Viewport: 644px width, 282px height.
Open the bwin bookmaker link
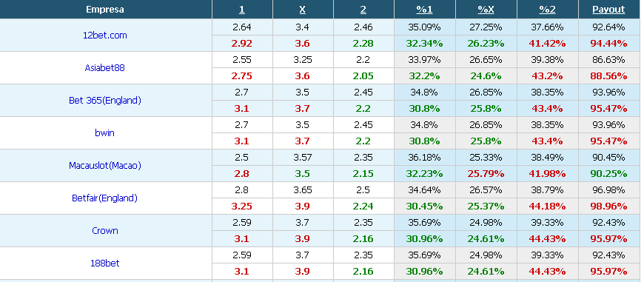pos(104,133)
